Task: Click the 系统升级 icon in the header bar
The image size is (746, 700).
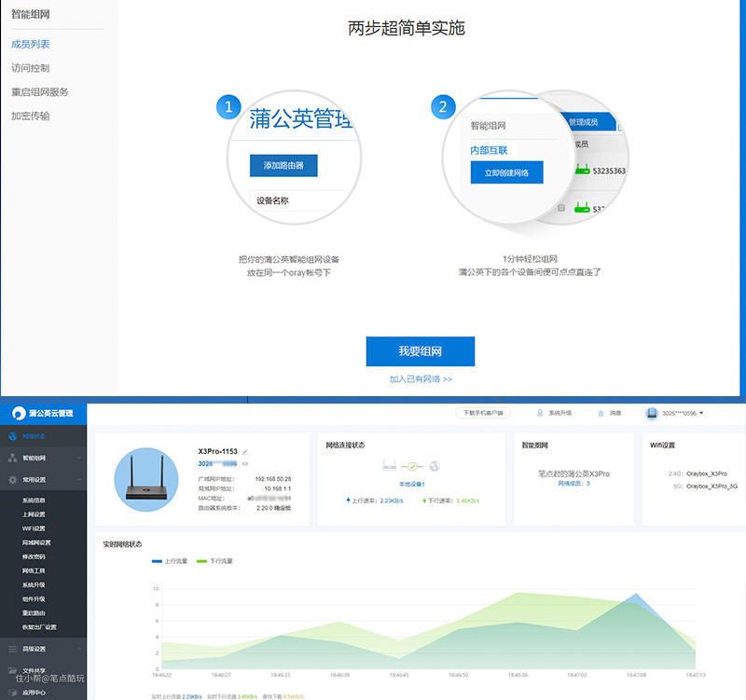Action: [x=540, y=413]
